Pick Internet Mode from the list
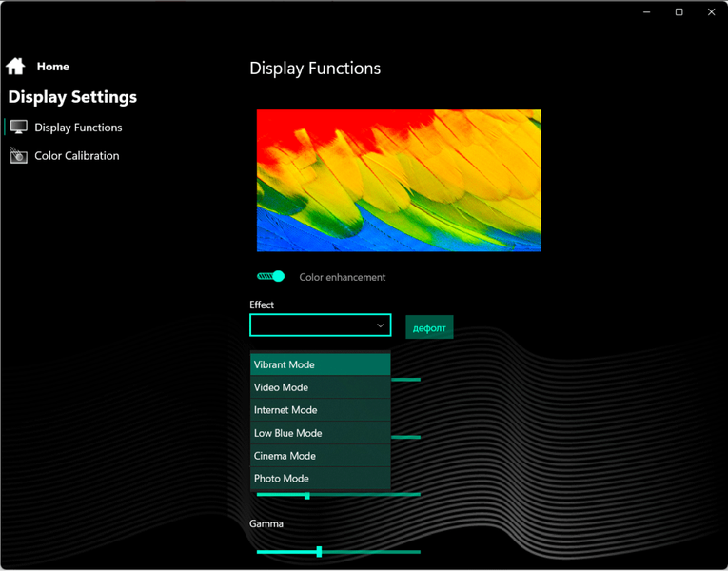This screenshot has width=728, height=571. (x=321, y=410)
